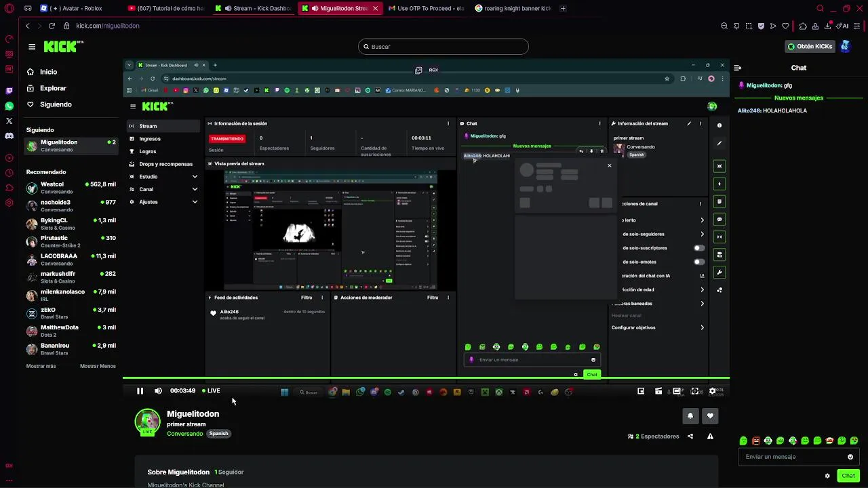Switch to the Stream - Kick Dashboard browser tab
Viewport: 868px width, 488px height.
(254, 9)
